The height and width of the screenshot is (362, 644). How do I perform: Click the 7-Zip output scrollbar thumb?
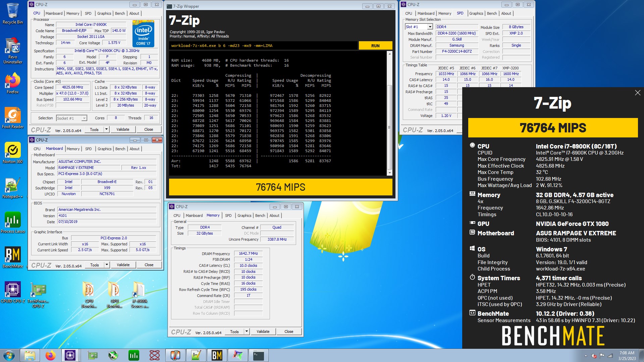click(x=389, y=127)
